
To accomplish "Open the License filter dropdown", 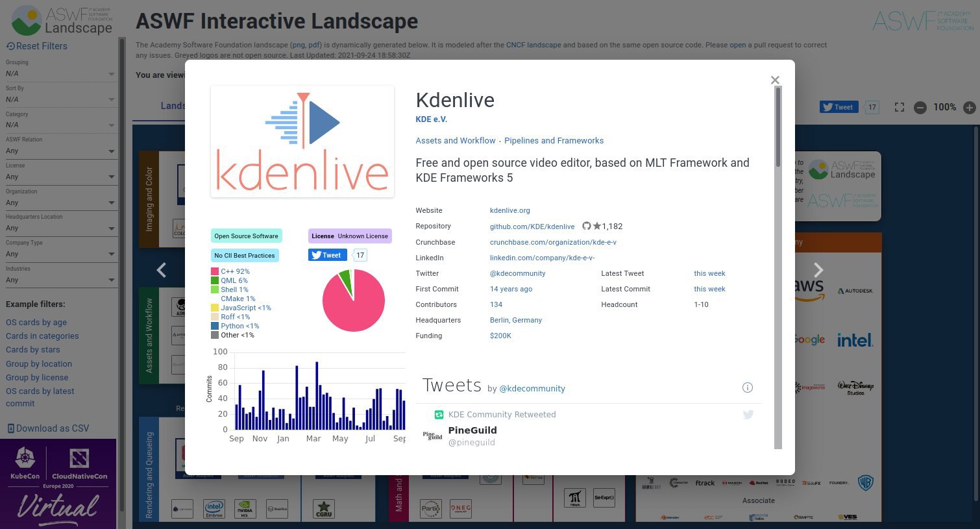I will click(60, 177).
